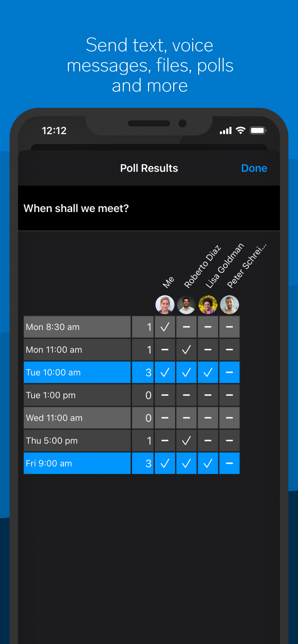
Task: Toggle Peter's dash for Fri 9:00 am
Action: click(229, 463)
